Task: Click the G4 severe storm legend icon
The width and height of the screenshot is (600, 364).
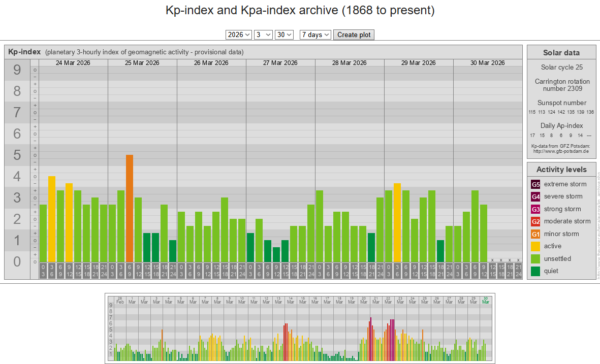Action: pos(535,196)
